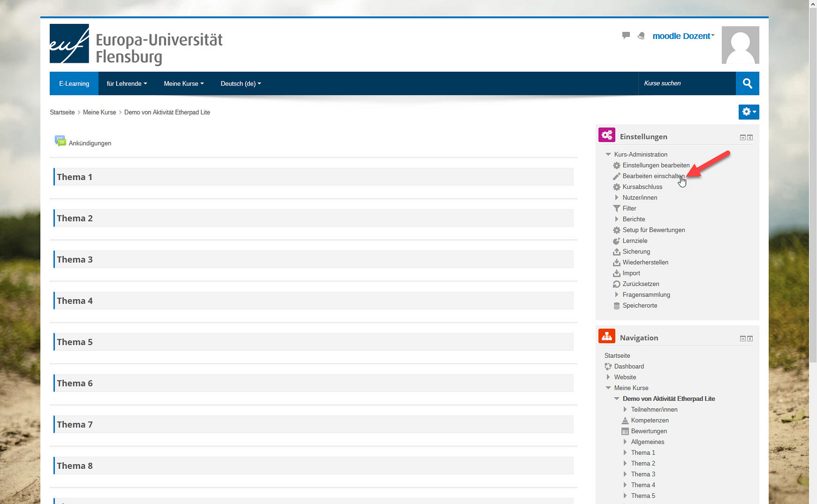The width and height of the screenshot is (817, 504).
Task: Open the Sicherung backup link
Action: click(636, 252)
